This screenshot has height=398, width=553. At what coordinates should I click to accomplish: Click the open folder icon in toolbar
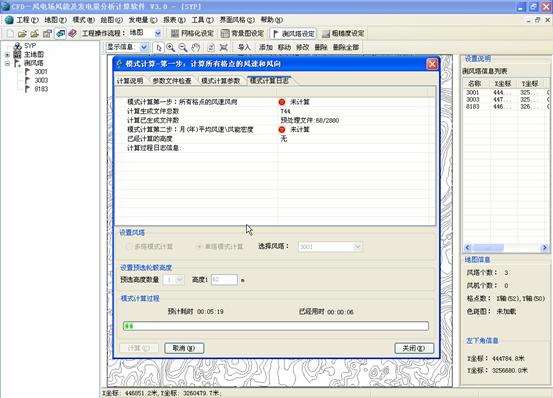22,33
